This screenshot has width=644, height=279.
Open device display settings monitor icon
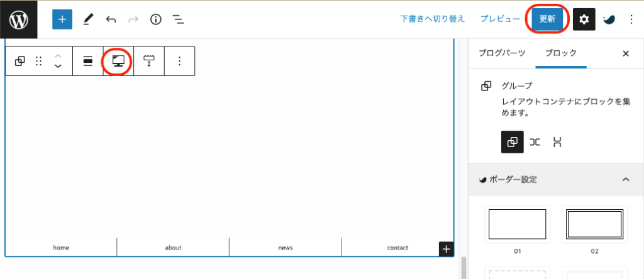click(118, 61)
